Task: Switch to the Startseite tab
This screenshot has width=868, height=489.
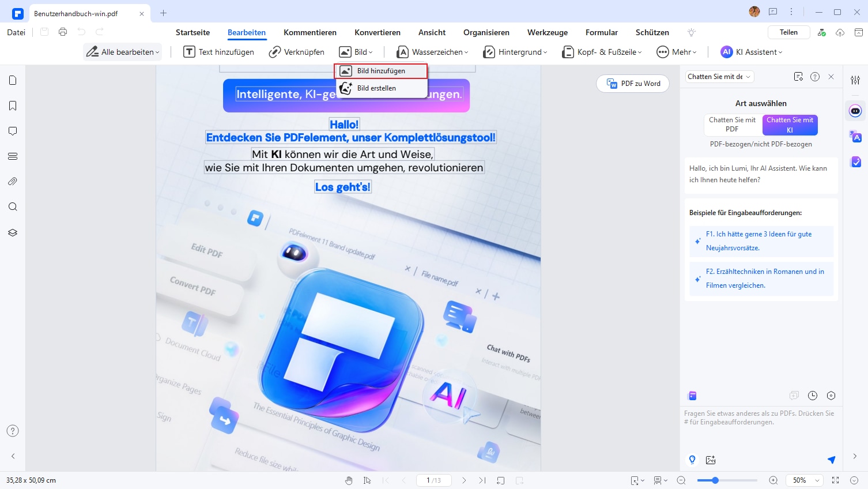Action: 193,32
